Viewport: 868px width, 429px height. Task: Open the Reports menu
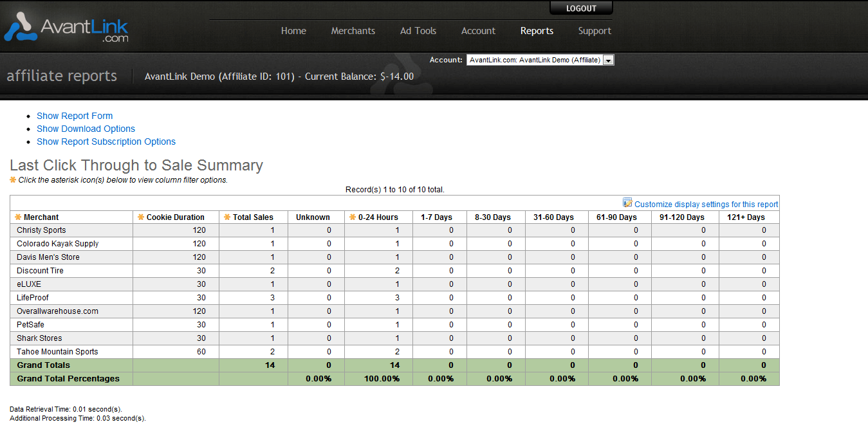[537, 31]
